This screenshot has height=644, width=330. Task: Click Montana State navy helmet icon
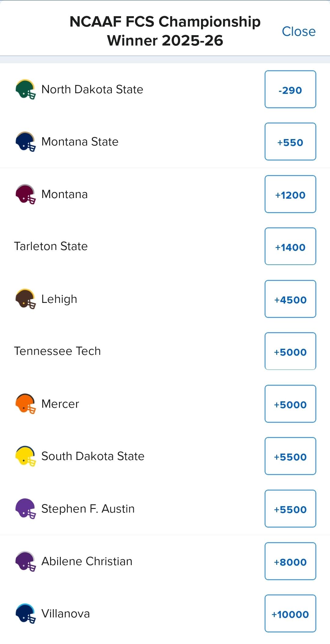(x=25, y=142)
